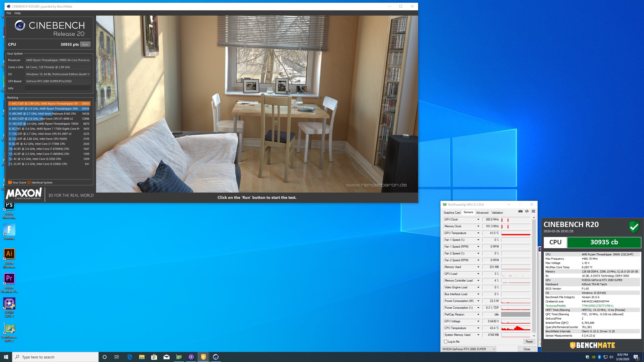Click the NVIDIA tray icon

(x=593, y=357)
